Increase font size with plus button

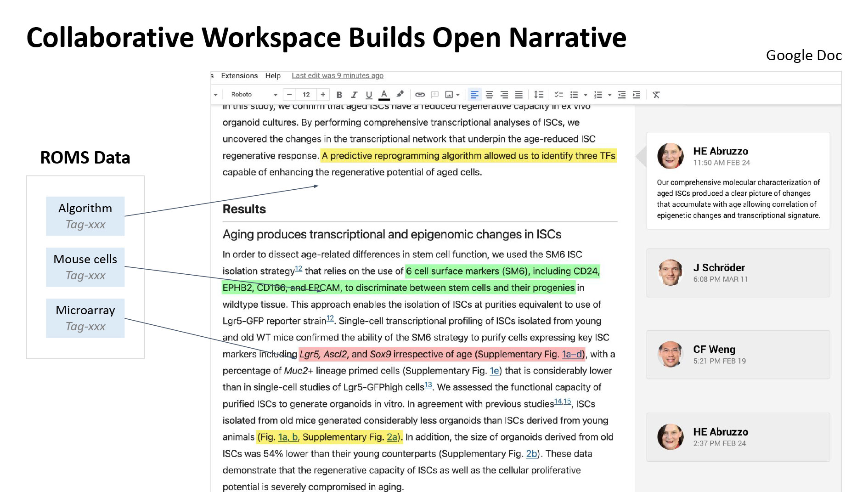tap(323, 95)
